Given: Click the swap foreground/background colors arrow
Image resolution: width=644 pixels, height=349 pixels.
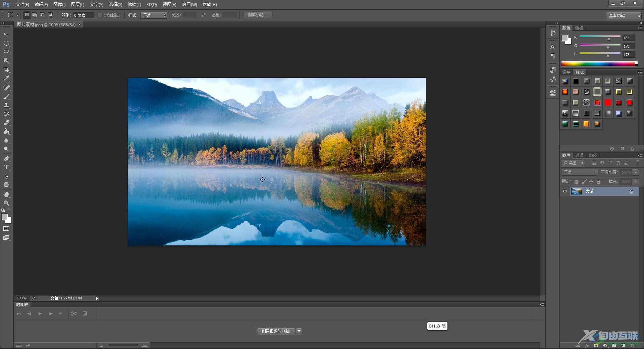Looking at the screenshot, I should pyautogui.click(x=9, y=210).
